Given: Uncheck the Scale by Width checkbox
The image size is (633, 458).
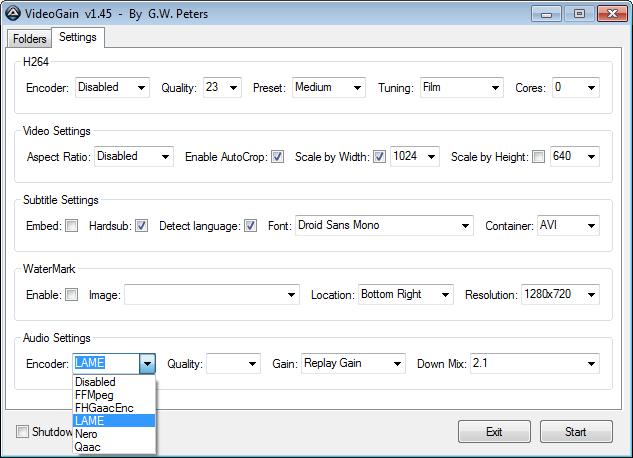Looking at the screenshot, I should 379,157.
